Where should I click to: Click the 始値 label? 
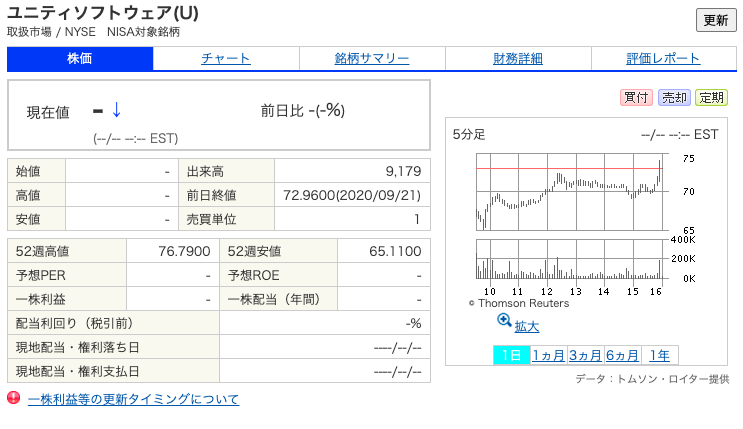pos(28,171)
